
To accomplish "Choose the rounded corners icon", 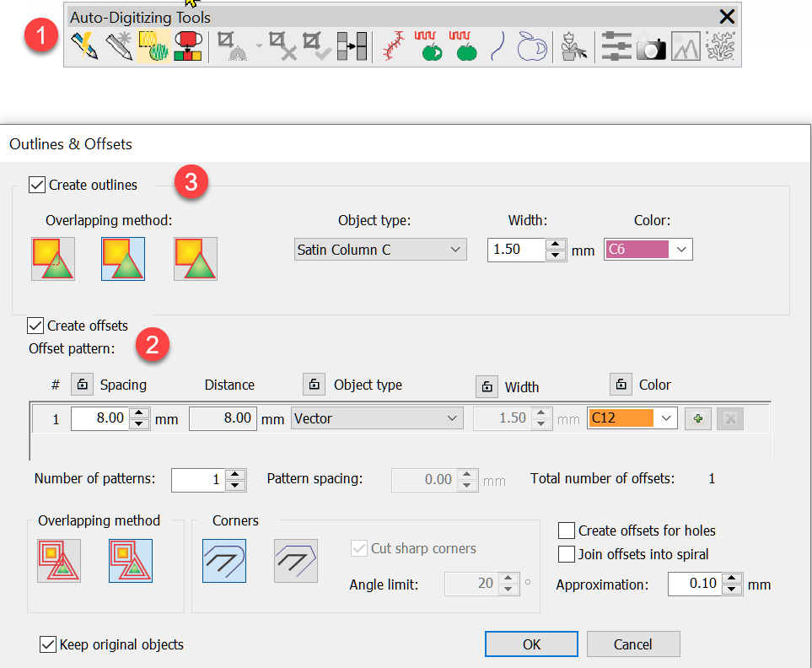I will (x=224, y=561).
